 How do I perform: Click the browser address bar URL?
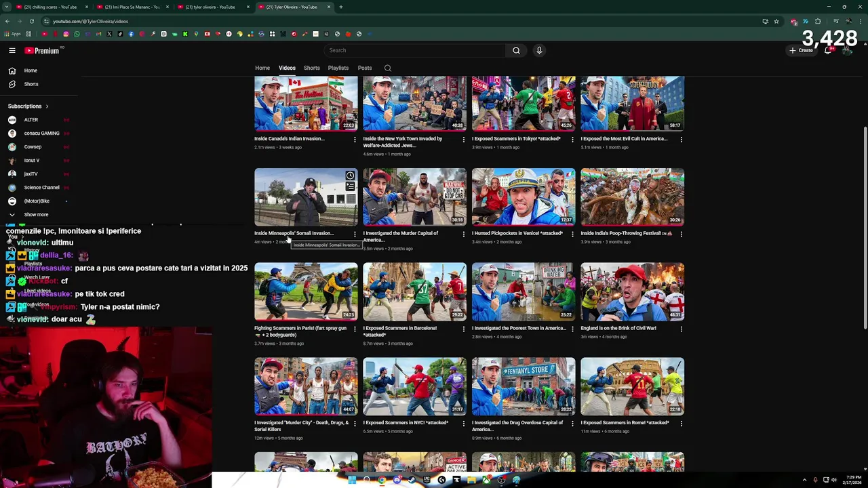pos(90,21)
